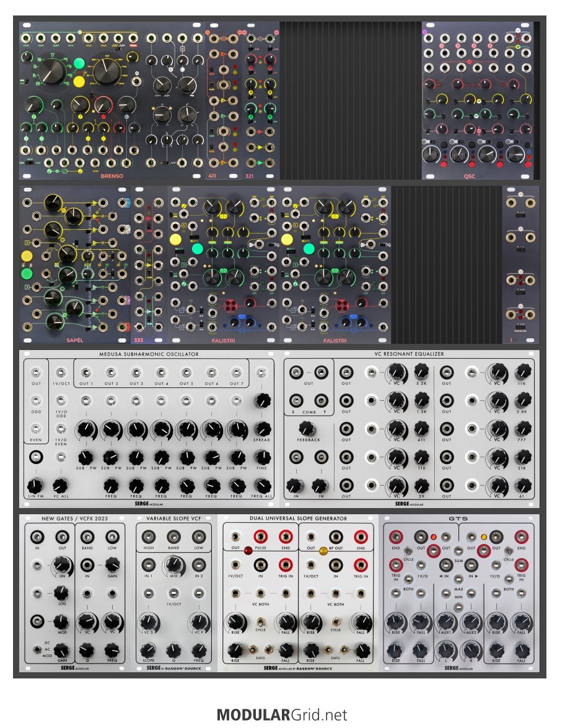The height and width of the screenshot is (728, 565).
Task: Click the VC Resonant Equalizer title
Action: point(409,354)
